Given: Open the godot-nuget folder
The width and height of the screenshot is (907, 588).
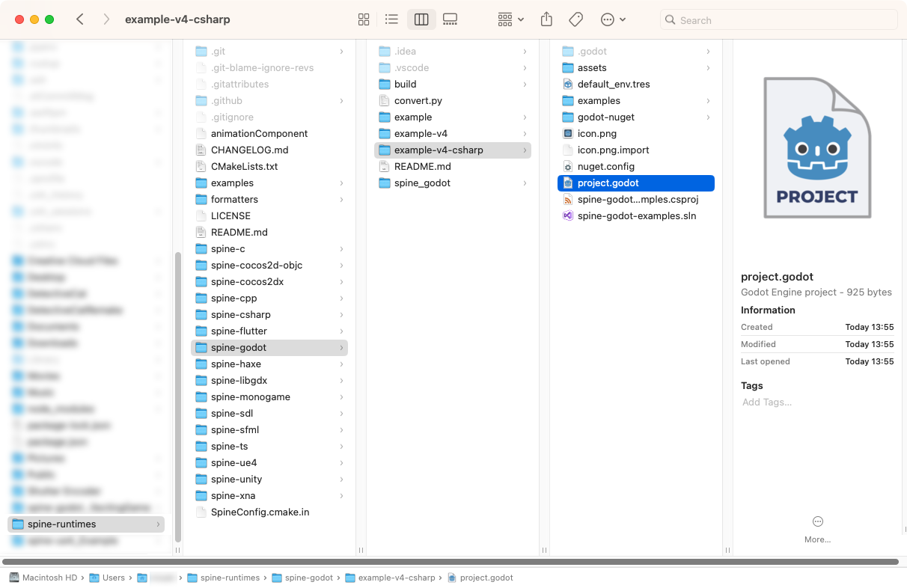Looking at the screenshot, I should 605,117.
